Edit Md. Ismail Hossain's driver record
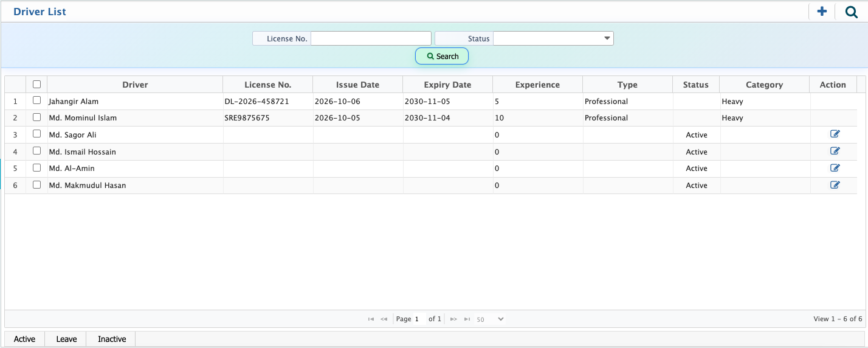The width and height of the screenshot is (868, 348). coord(835,151)
